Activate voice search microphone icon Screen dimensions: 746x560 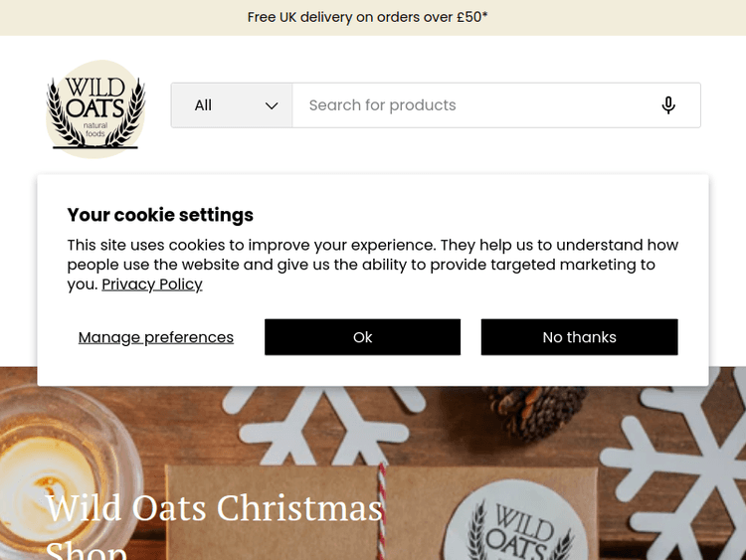[x=668, y=105]
